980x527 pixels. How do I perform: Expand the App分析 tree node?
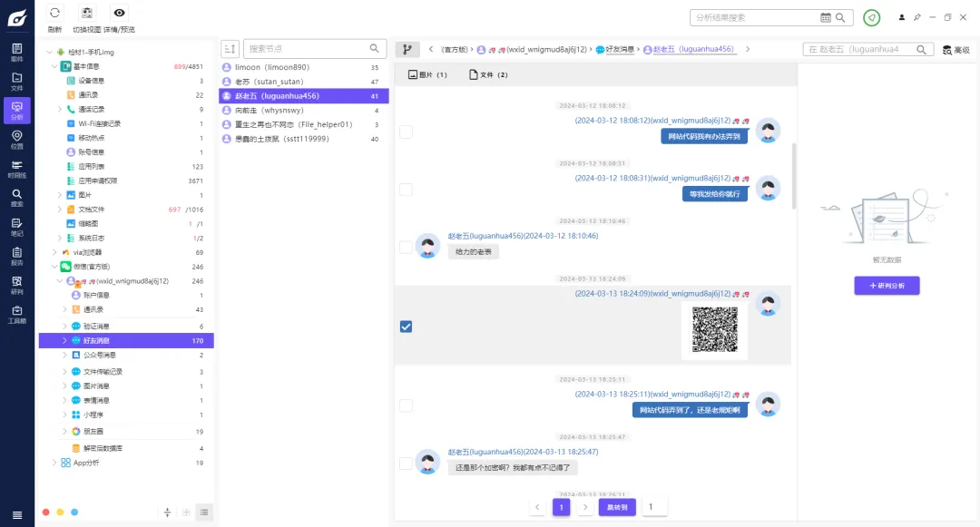click(x=54, y=463)
